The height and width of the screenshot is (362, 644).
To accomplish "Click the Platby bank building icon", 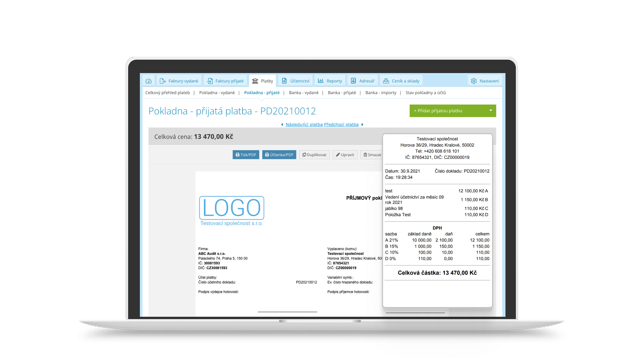I will (x=255, y=81).
